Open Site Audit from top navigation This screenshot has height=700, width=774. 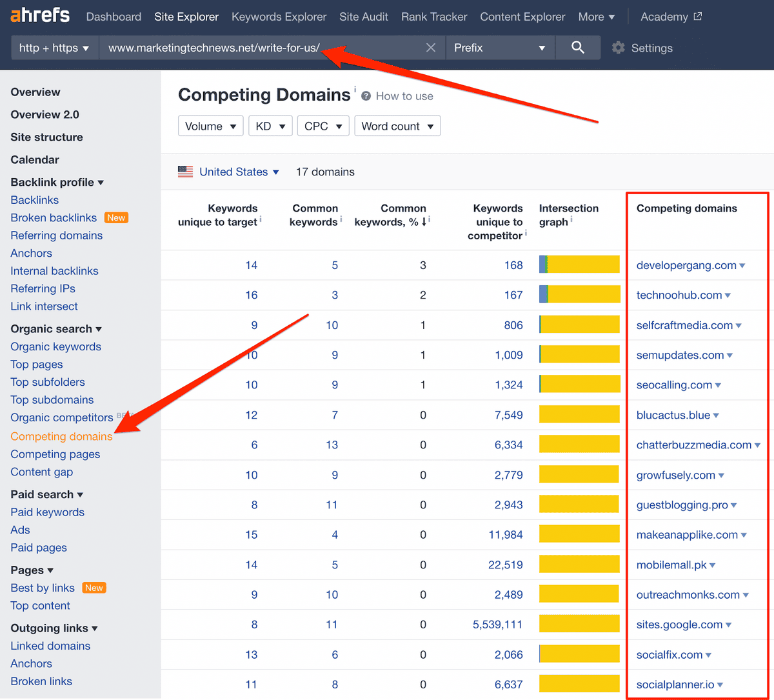tap(364, 17)
